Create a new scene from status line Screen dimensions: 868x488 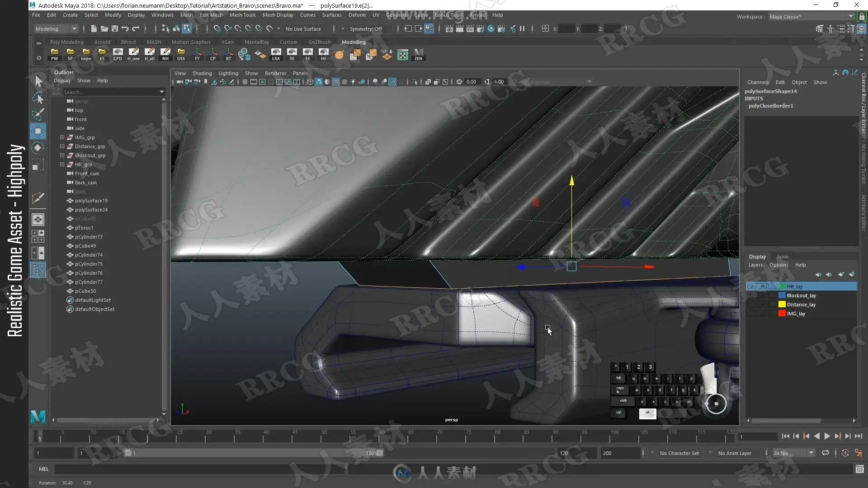(94, 28)
